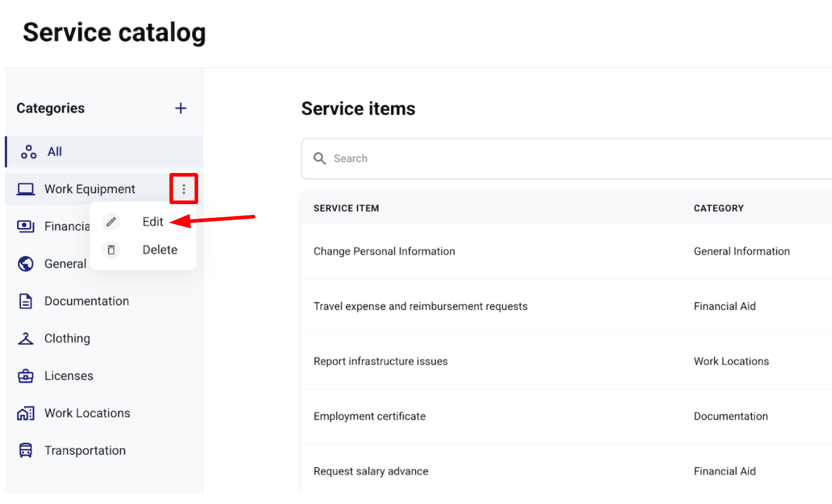The image size is (832, 504).
Task: Open the Documentation category
Action: coord(86,301)
